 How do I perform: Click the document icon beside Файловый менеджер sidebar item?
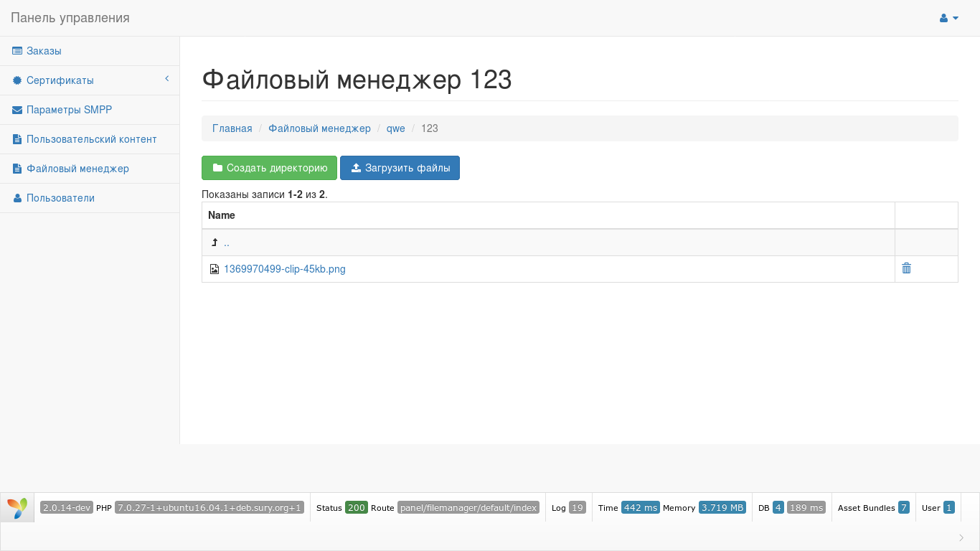click(x=17, y=169)
